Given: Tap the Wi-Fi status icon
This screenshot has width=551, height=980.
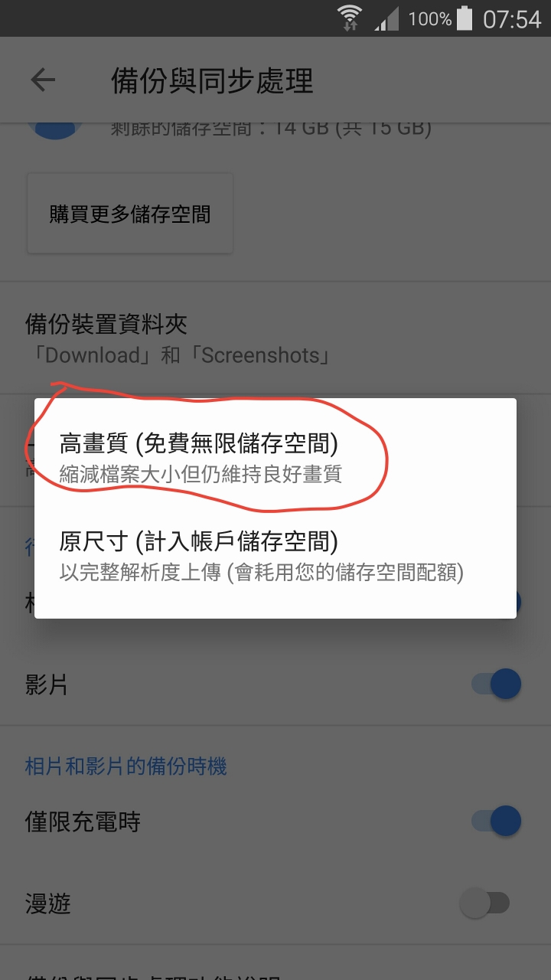Looking at the screenshot, I should coord(350,18).
